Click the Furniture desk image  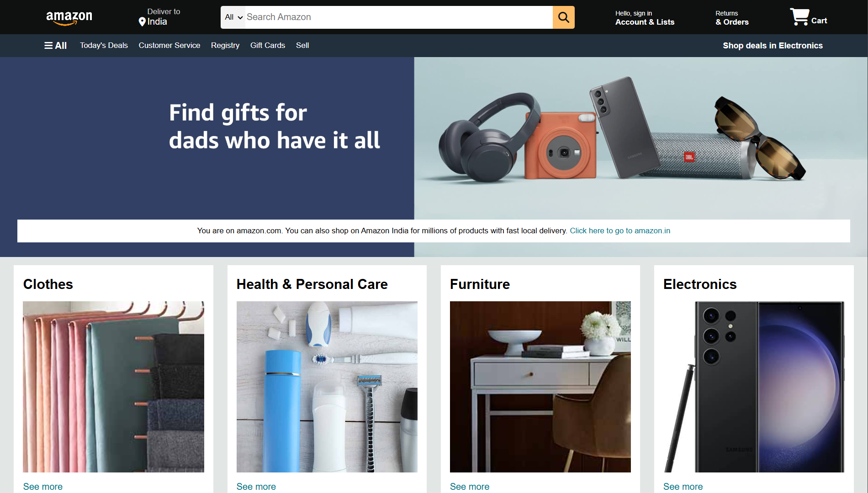pyautogui.click(x=540, y=387)
